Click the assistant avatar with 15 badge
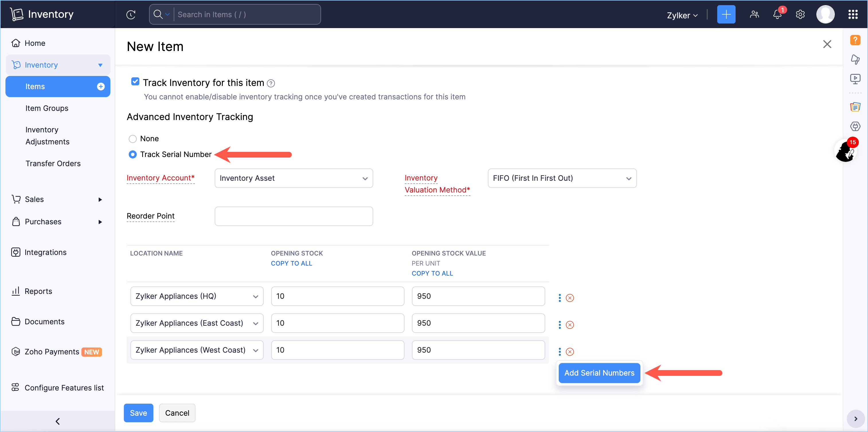The width and height of the screenshot is (868, 432). [846, 150]
